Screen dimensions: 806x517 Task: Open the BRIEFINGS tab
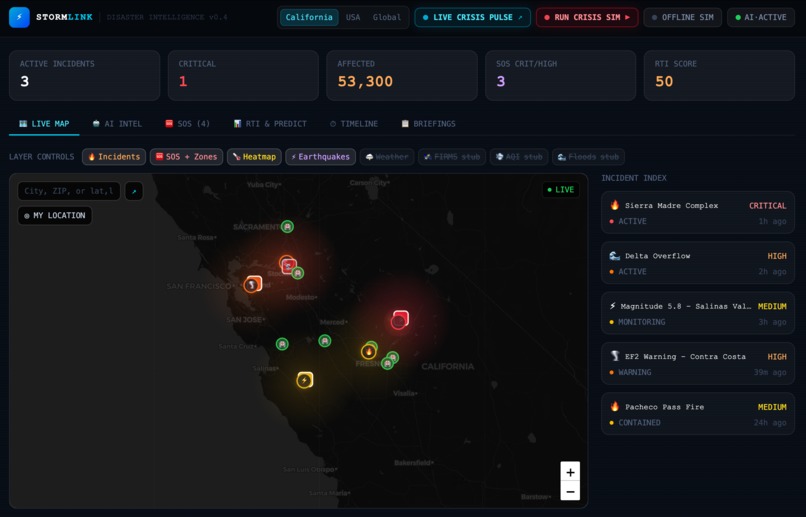tap(428, 124)
